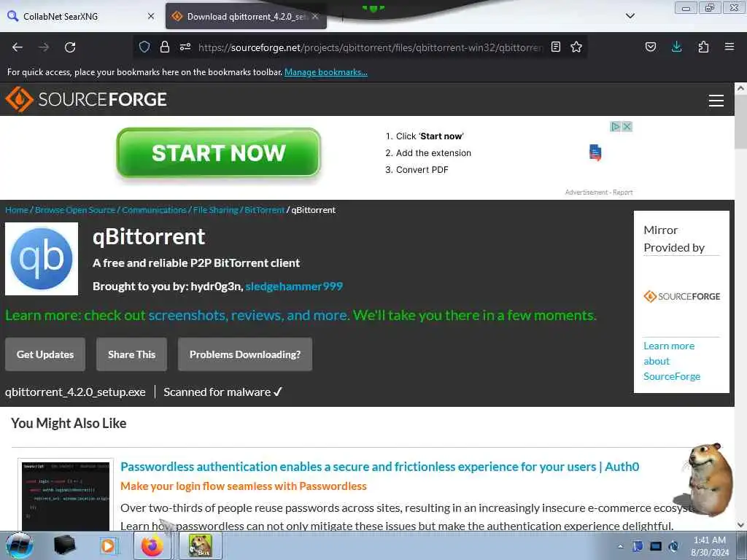Open Communications breadcrumb link
This screenshot has width=747, height=560.
coord(154,210)
